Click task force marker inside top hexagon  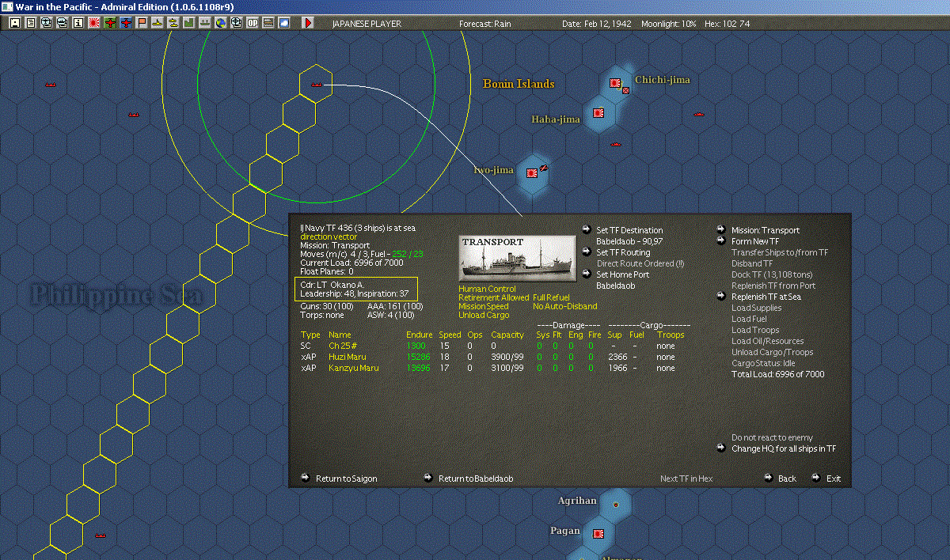point(317,83)
